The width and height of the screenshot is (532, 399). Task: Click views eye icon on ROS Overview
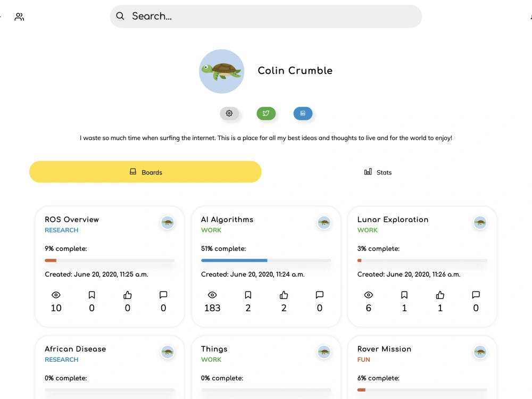pyautogui.click(x=56, y=295)
